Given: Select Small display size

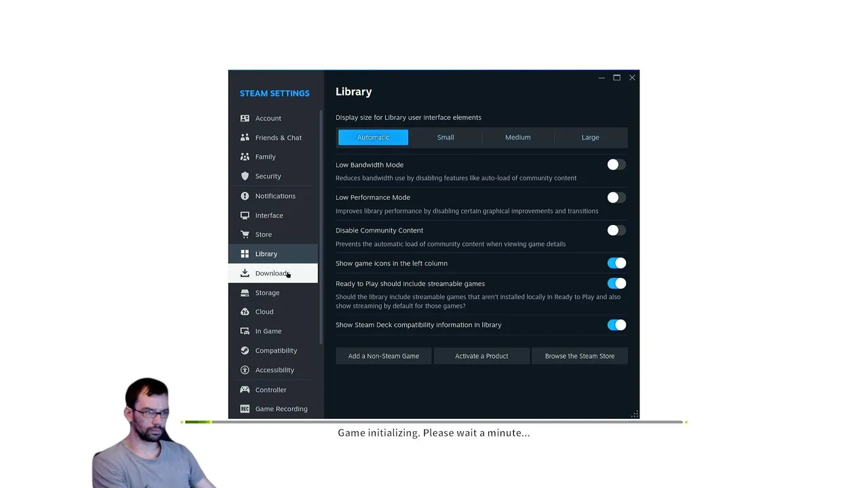Looking at the screenshot, I should coord(446,137).
